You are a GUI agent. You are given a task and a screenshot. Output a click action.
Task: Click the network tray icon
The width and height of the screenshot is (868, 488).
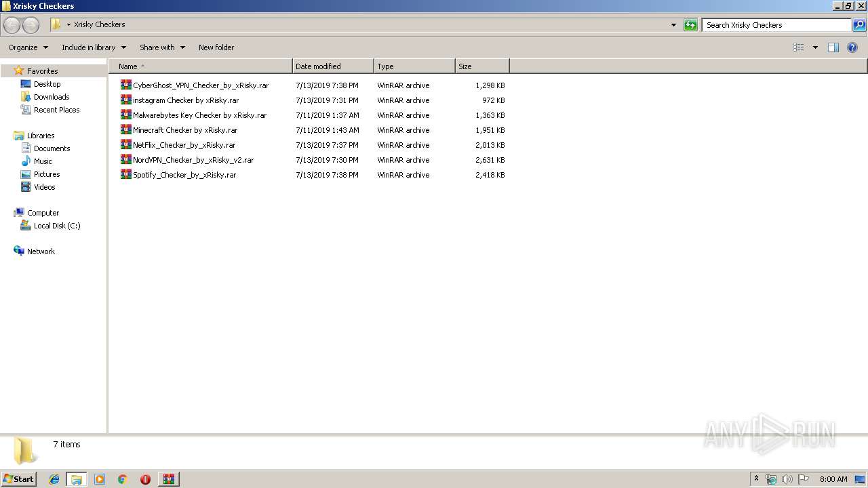(x=771, y=479)
